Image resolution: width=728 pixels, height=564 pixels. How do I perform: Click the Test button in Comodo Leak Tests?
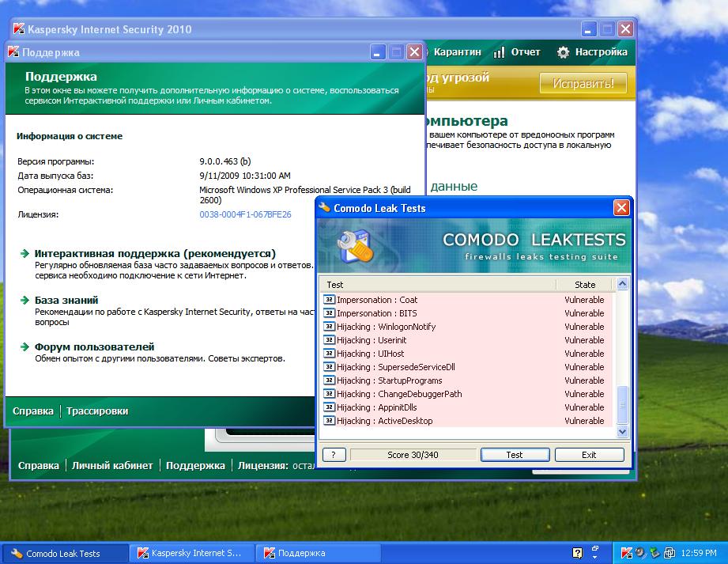pyautogui.click(x=515, y=455)
